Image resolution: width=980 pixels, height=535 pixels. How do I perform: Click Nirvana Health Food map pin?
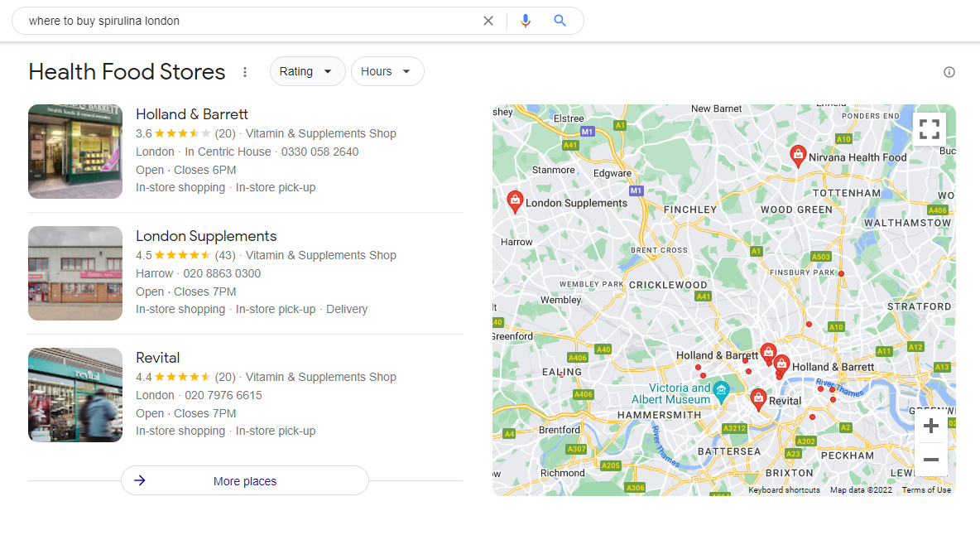tap(798, 155)
